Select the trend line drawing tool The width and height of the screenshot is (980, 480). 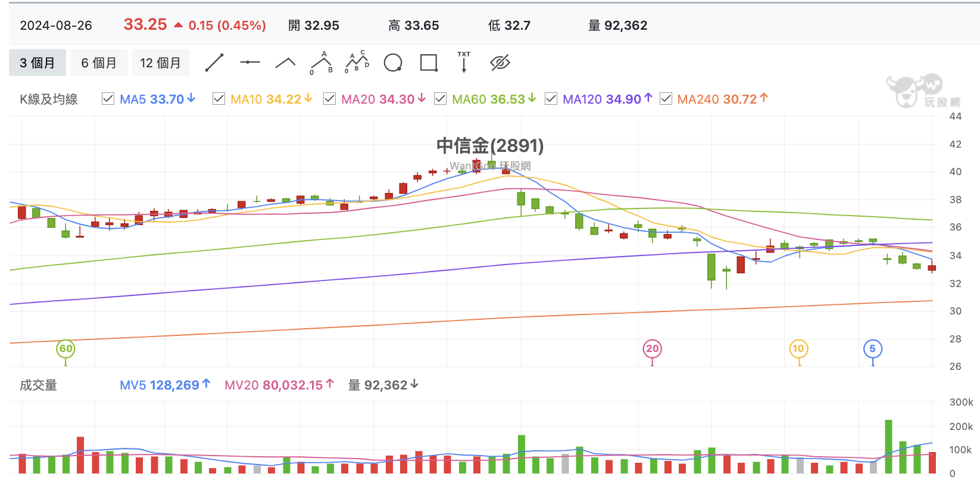coord(214,63)
